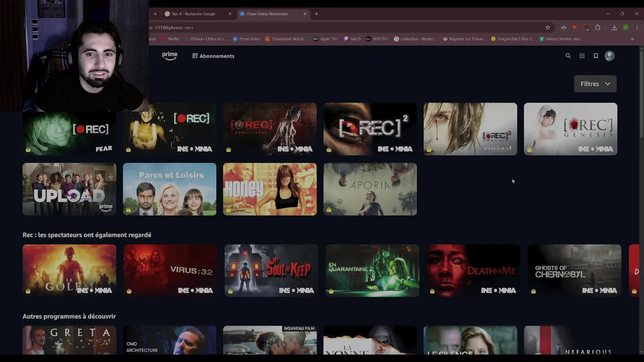
Task: Open the La Nonne thumbnail
Action: (x=370, y=340)
